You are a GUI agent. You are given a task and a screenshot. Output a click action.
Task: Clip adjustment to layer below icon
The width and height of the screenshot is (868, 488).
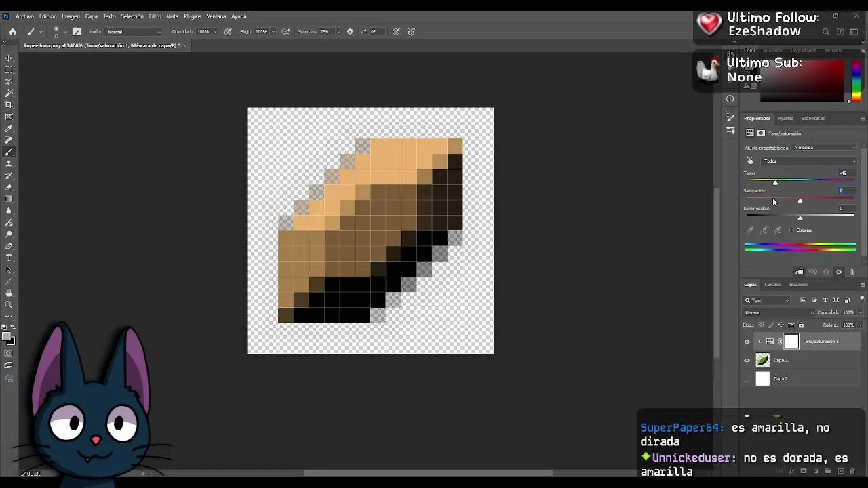pyautogui.click(x=800, y=272)
